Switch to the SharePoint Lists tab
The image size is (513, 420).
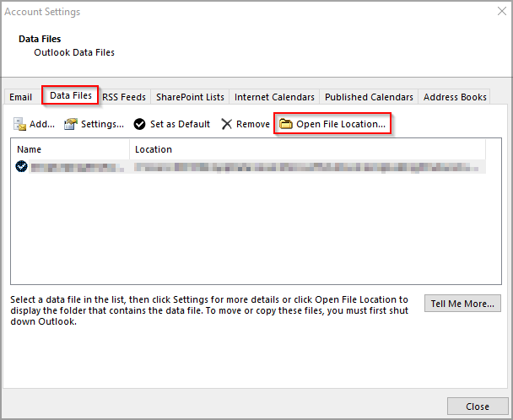tap(190, 97)
